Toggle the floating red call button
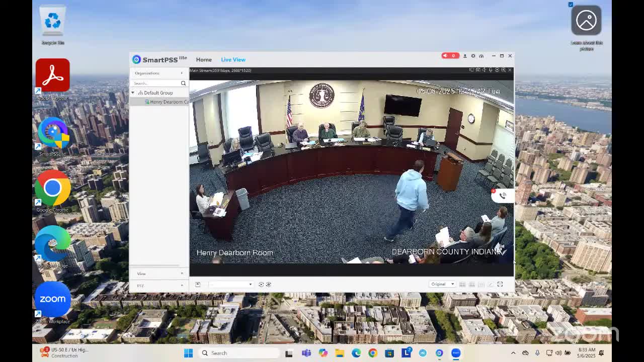The image size is (644, 362). (x=502, y=196)
